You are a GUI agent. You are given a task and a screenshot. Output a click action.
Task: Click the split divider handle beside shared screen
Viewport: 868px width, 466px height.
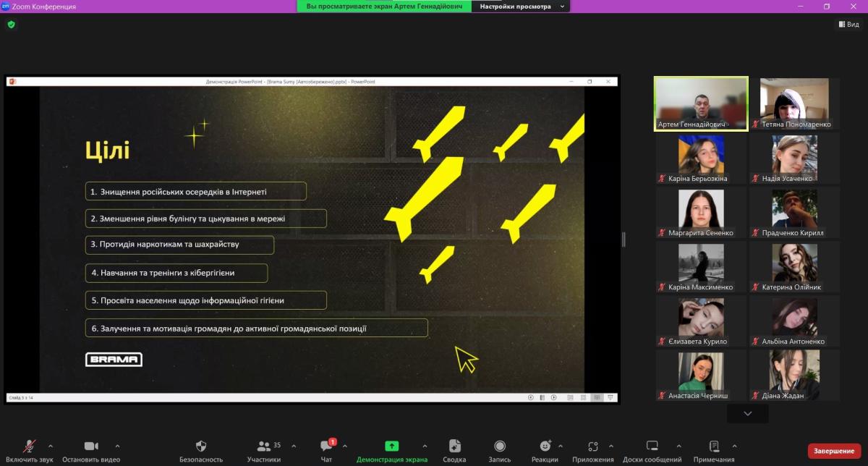coord(624,240)
